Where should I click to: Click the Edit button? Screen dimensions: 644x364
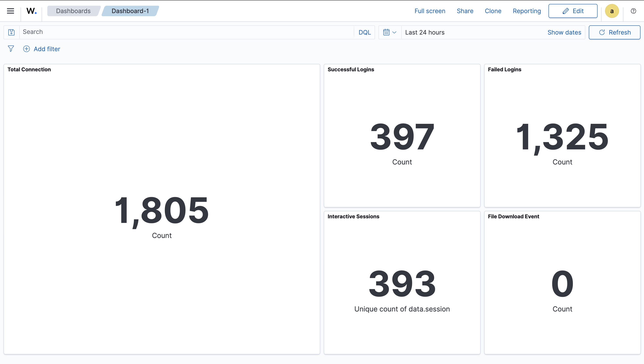tap(573, 11)
